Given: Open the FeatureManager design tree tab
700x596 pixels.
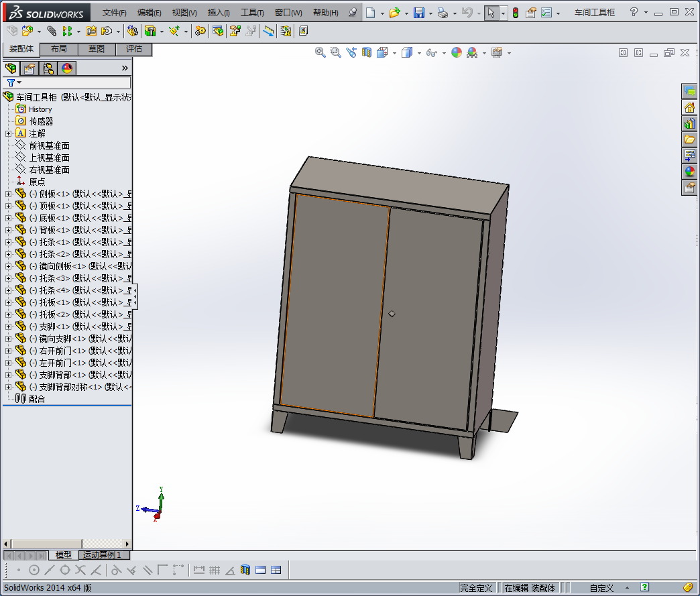Looking at the screenshot, I should 11,68.
